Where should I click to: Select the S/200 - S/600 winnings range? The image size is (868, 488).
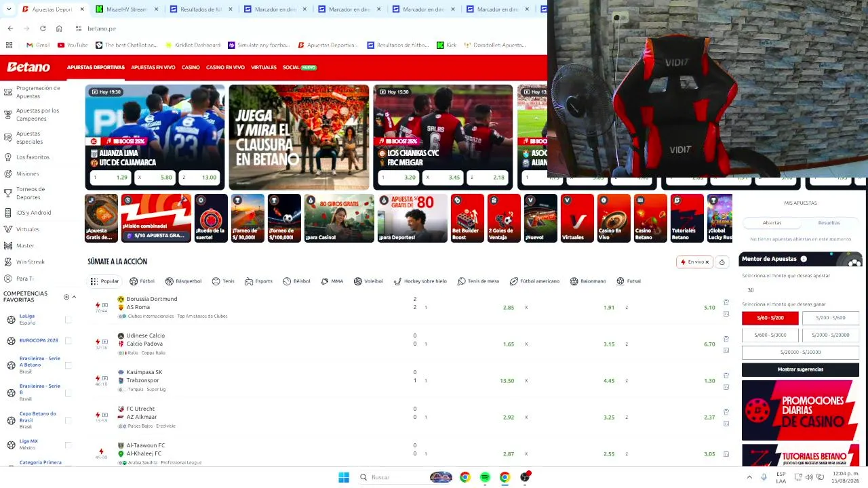coord(830,318)
